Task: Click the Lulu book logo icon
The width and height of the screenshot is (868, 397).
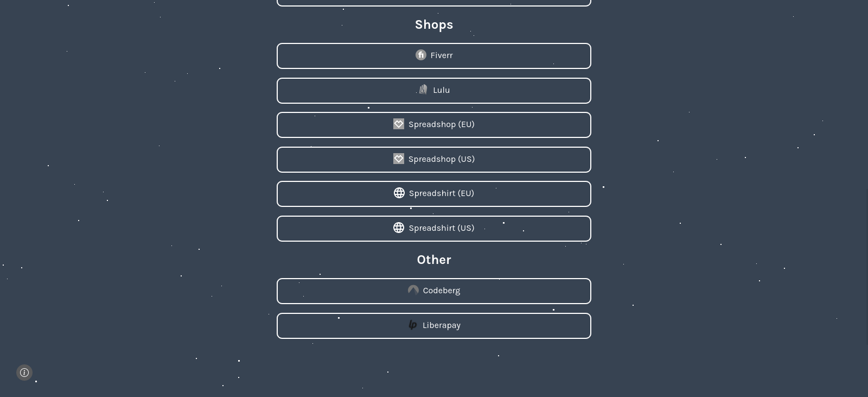Action: 423,90
